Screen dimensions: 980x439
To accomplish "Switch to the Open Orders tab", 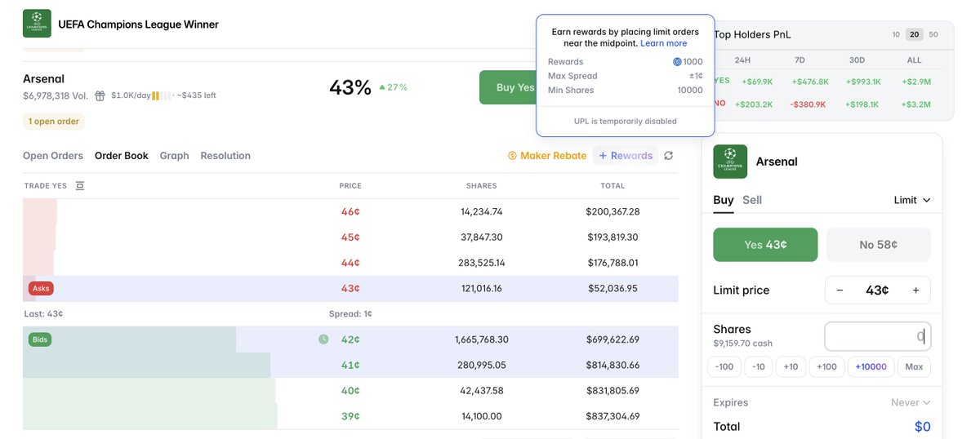I will point(53,156).
